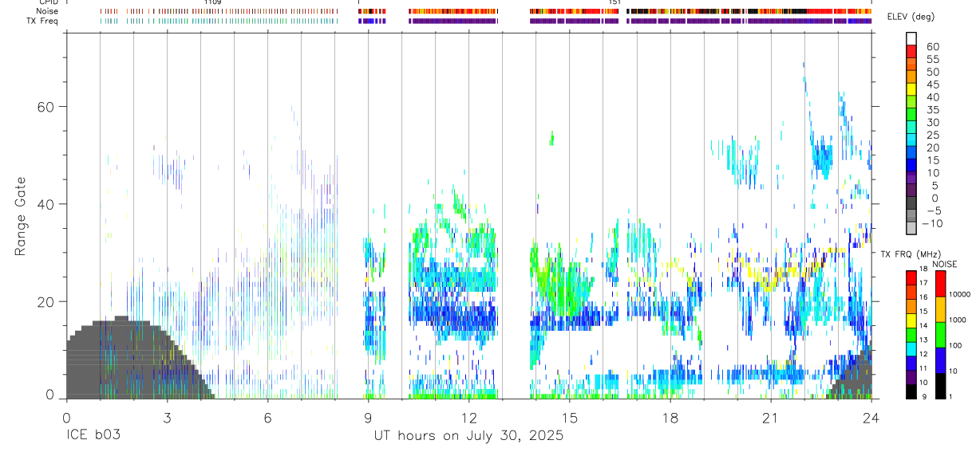This screenshot has width=980, height=452.
Task: Select the blue segment of NOISE colorbar
Action: pyautogui.click(x=940, y=360)
